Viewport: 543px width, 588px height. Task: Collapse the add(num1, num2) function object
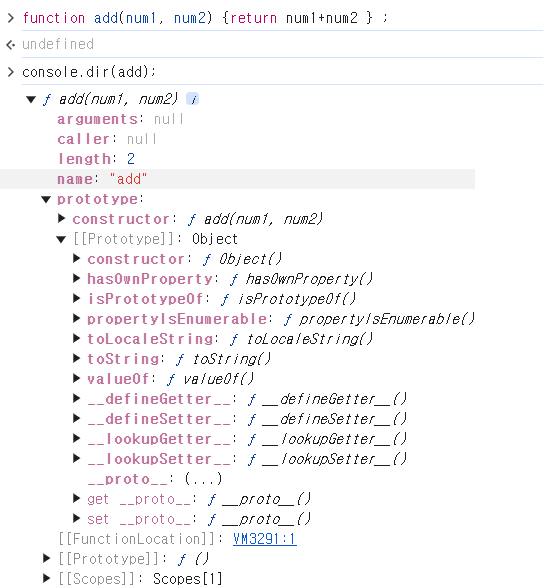(x=31, y=99)
